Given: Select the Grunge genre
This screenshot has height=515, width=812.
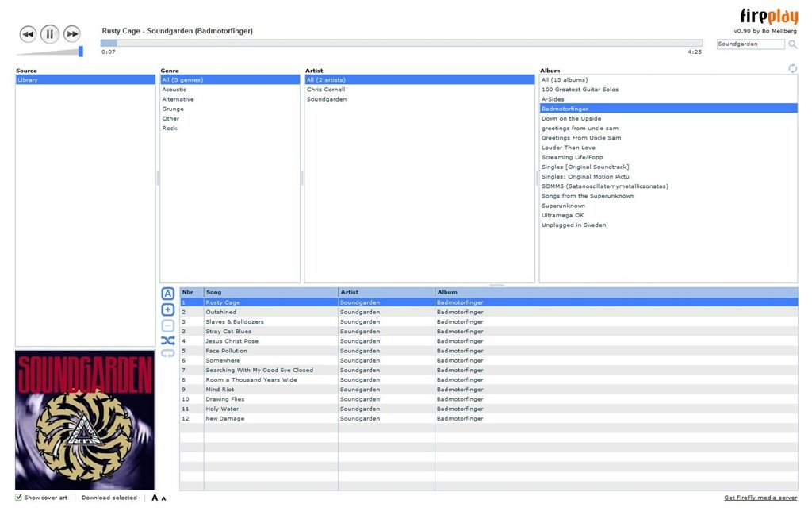Looking at the screenshot, I should coord(230,109).
